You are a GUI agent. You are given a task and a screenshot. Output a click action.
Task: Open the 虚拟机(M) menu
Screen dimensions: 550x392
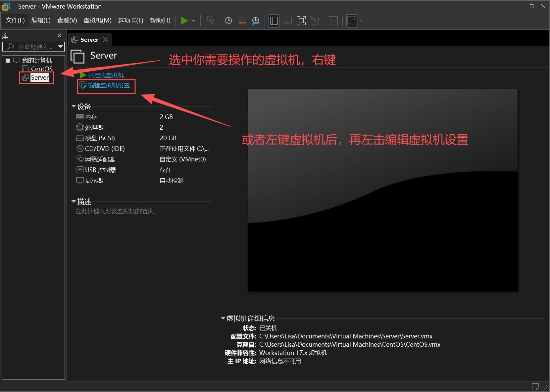(97, 21)
